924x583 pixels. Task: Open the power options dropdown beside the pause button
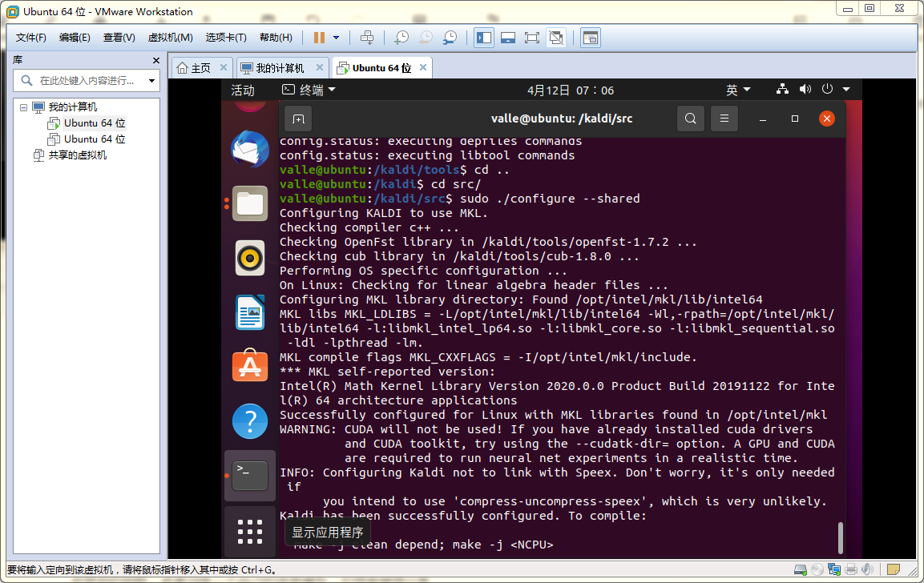click(x=337, y=38)
